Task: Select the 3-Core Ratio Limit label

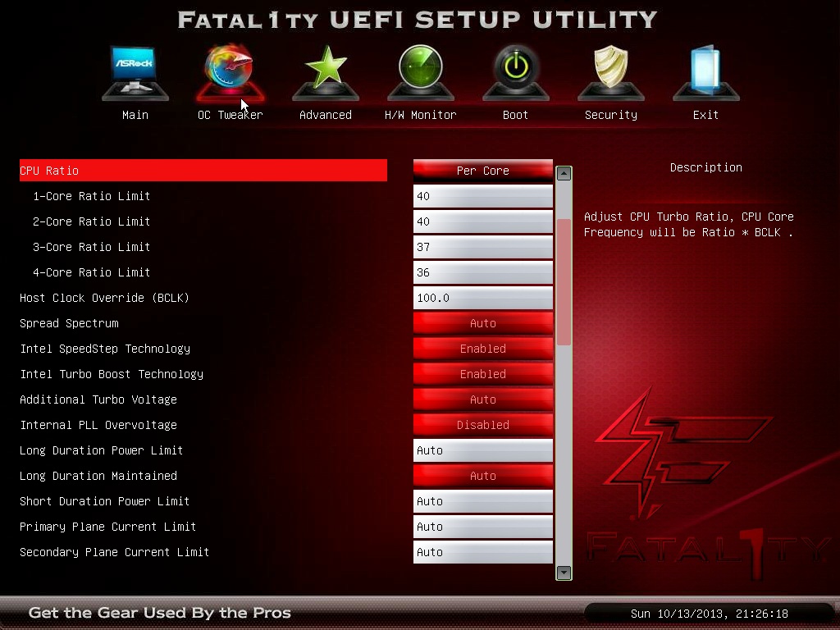Action: [92, 247]
